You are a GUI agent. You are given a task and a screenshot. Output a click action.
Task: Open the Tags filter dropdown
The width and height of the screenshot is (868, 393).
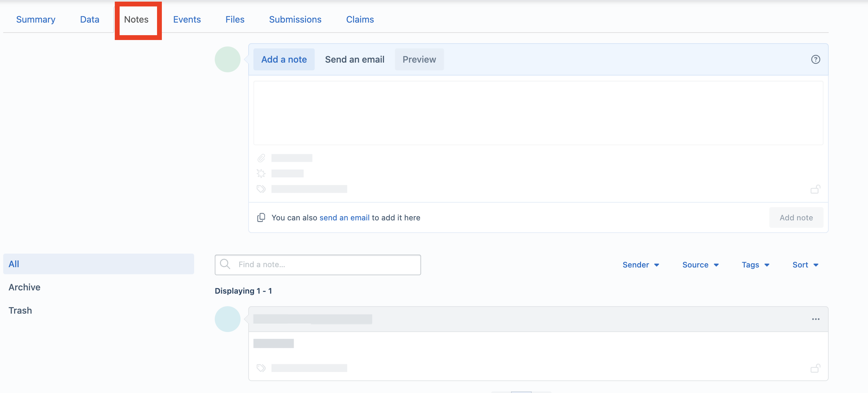(x=755, y=265)
